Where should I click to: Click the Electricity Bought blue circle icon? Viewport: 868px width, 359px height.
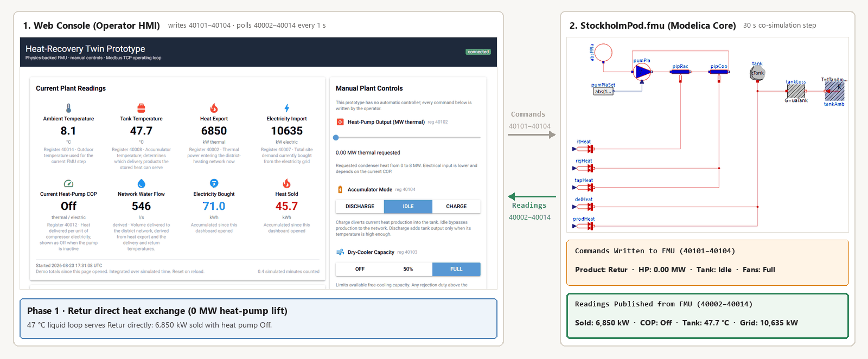[x=214, y=183]
